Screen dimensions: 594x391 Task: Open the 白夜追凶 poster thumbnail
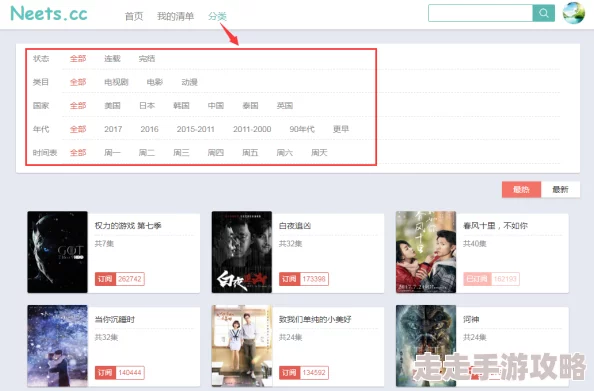(x=242, y=252)
